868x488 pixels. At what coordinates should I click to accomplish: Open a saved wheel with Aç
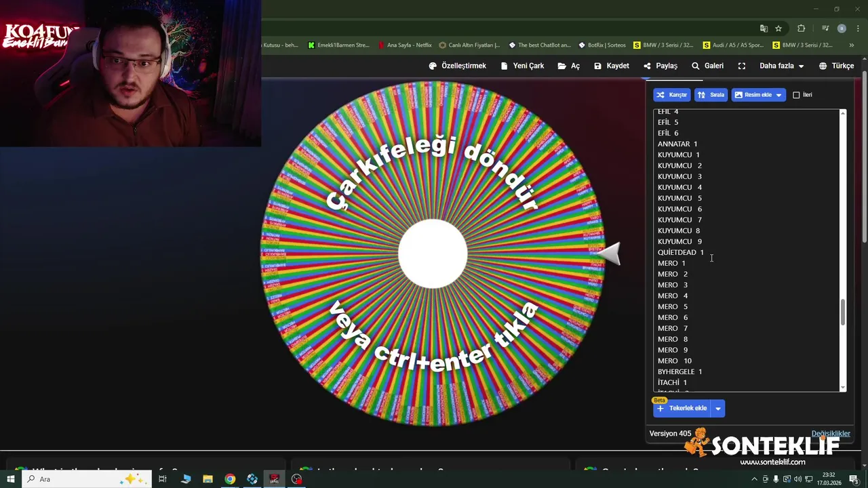(x=569, y=66)
